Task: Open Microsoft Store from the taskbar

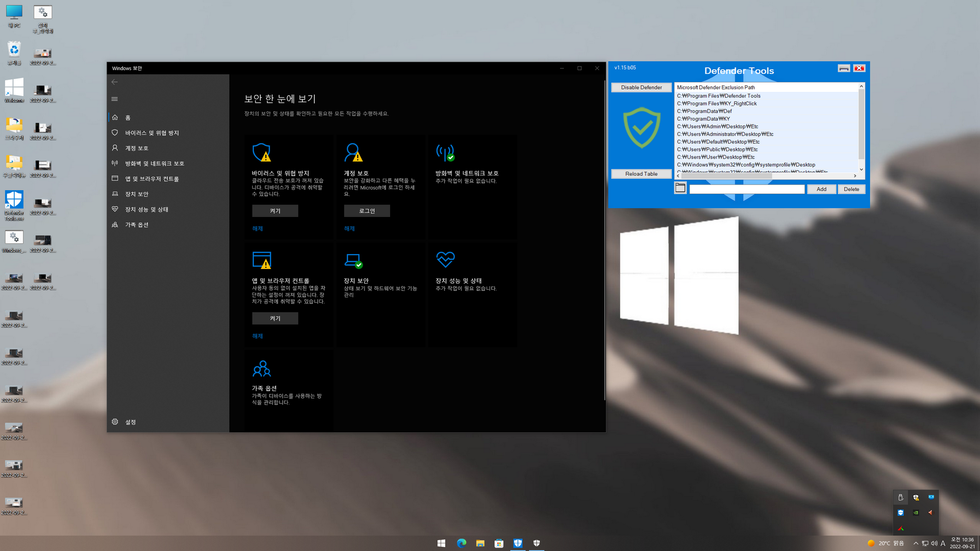Action: (499, 543)
